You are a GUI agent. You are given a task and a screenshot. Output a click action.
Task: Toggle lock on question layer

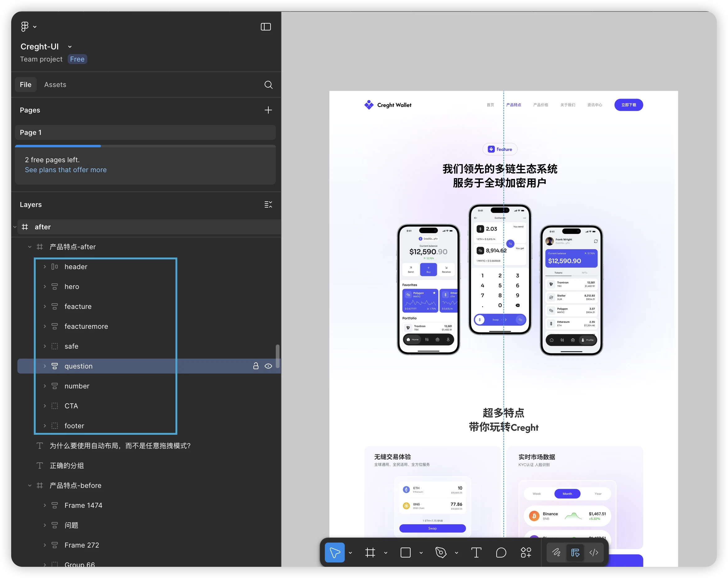(256, 366)
